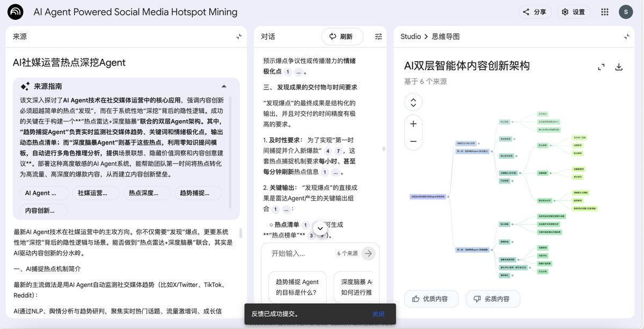The image size is (644, 329).
Task: Click the source guide summary scrollbar
Action: click(x=231, y=152)
